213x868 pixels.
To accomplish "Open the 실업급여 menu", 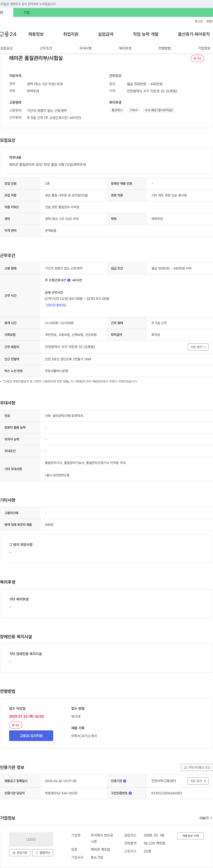I will [x=105, y=34].
